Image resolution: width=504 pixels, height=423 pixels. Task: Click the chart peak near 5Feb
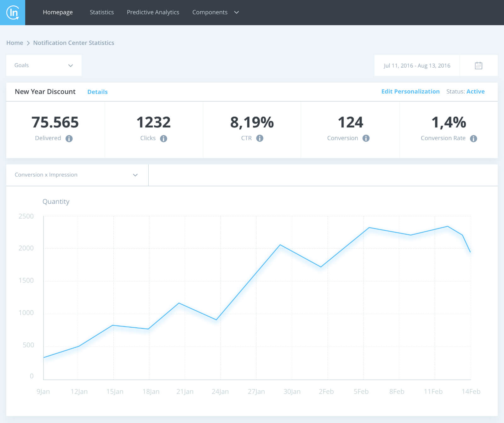[x=369, y=228]
